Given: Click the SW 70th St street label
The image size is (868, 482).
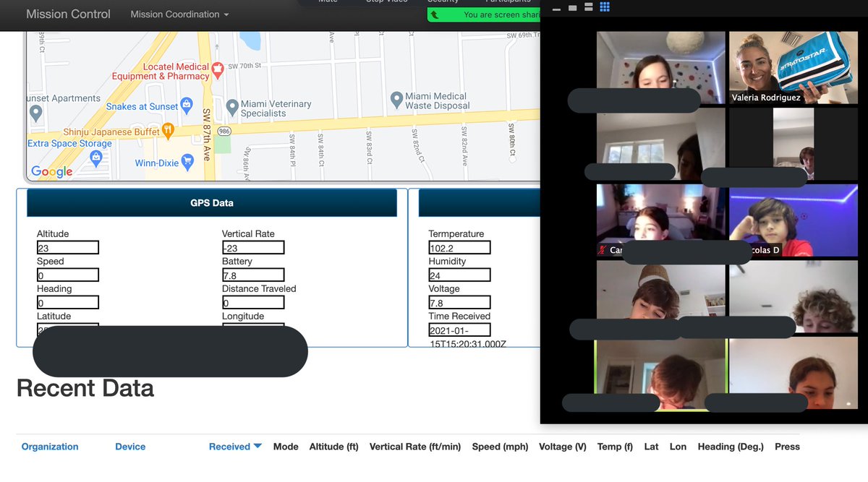Looking at the screenshot, I should [x=244, y=66].
